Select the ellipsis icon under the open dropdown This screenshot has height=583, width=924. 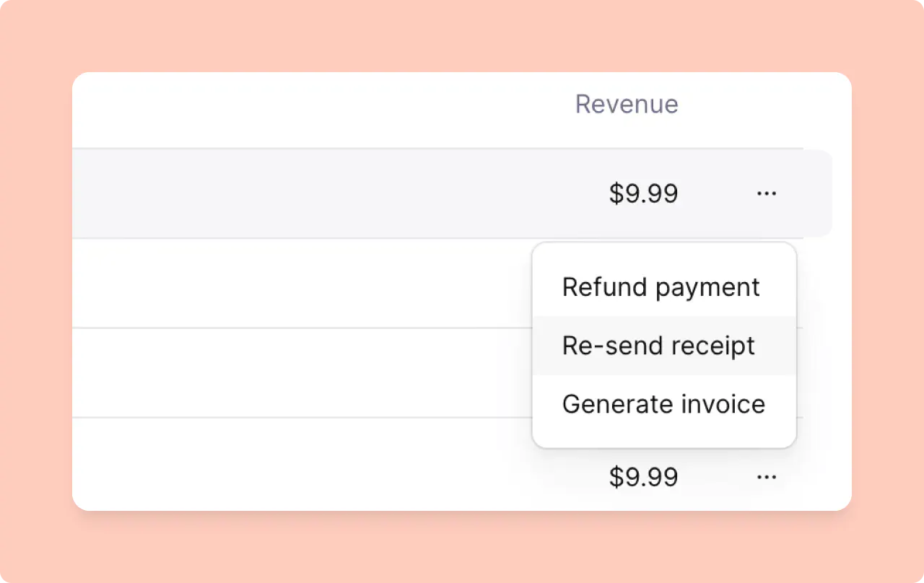767,476
